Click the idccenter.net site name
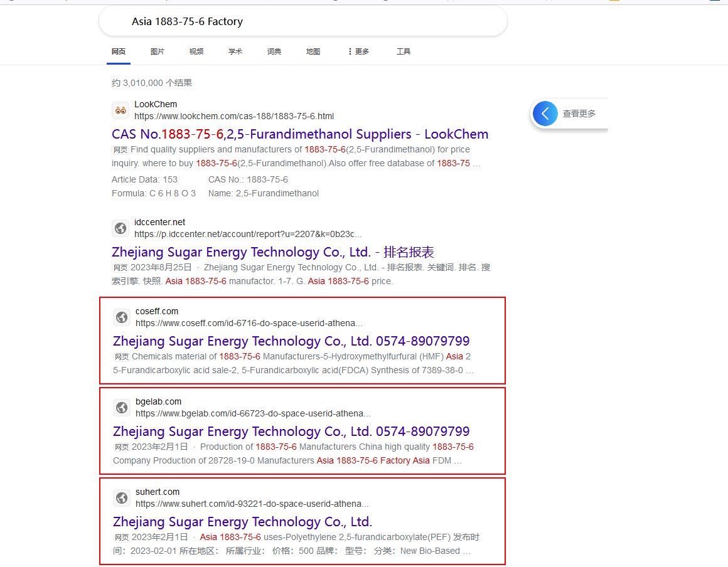 coord(159,222)
